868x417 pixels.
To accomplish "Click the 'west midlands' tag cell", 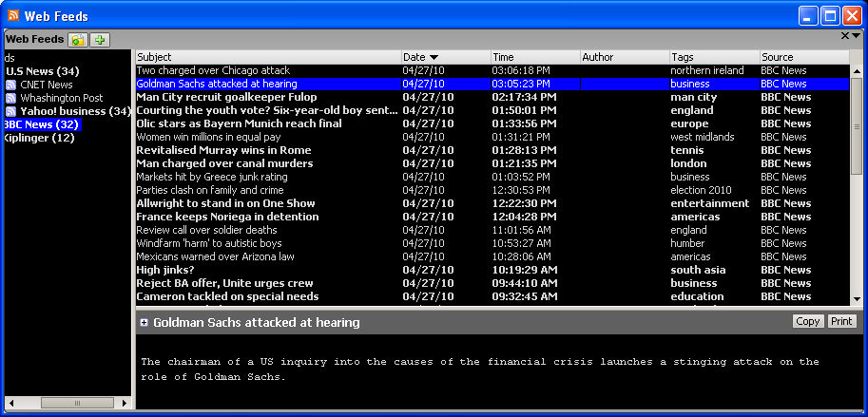I will [703, 137].
